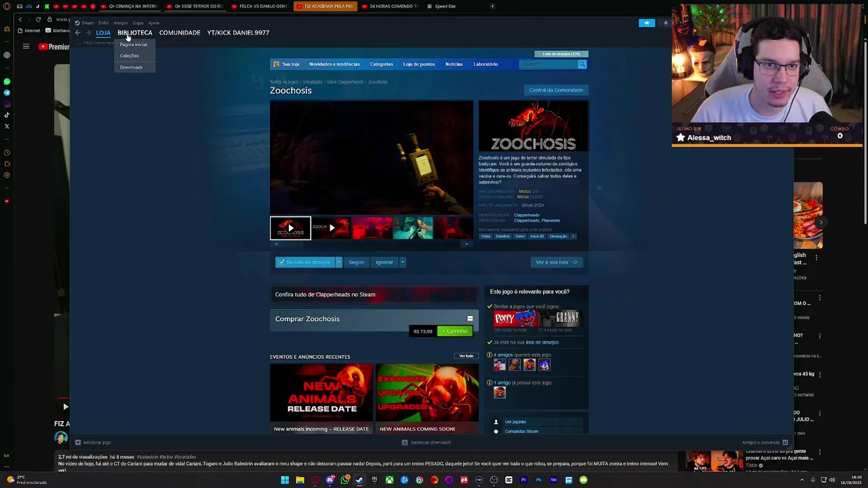
Task: Open the Clapperheads developer link
Action: pyautogui.click(x=527, y=216)
